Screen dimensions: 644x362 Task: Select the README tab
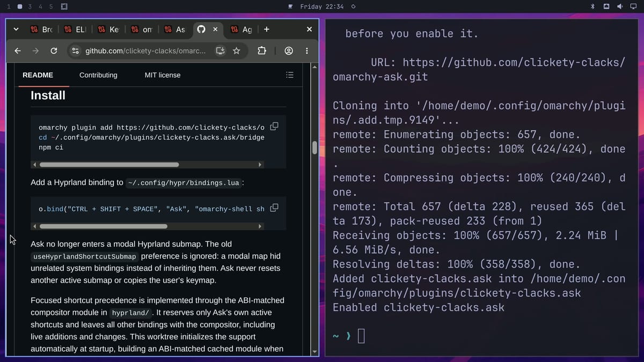tap(38, 75)
